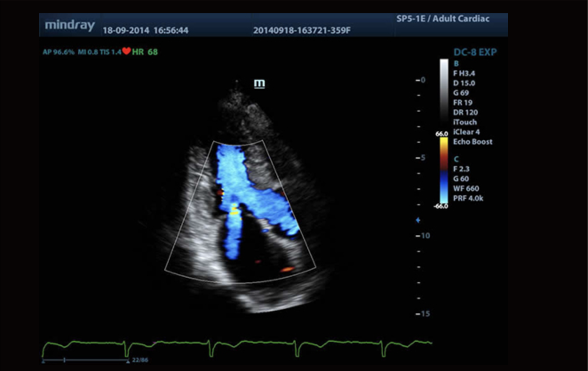Click the depth scale 0 marker
Viewport: 588px width, 371px height.
pyautogui.click(x=421, y=80)
